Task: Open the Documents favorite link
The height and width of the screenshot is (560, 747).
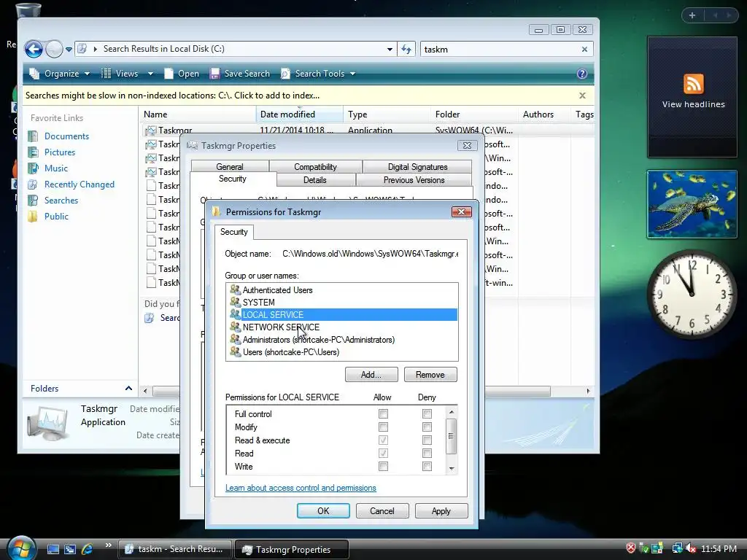Action: [66, 136]
